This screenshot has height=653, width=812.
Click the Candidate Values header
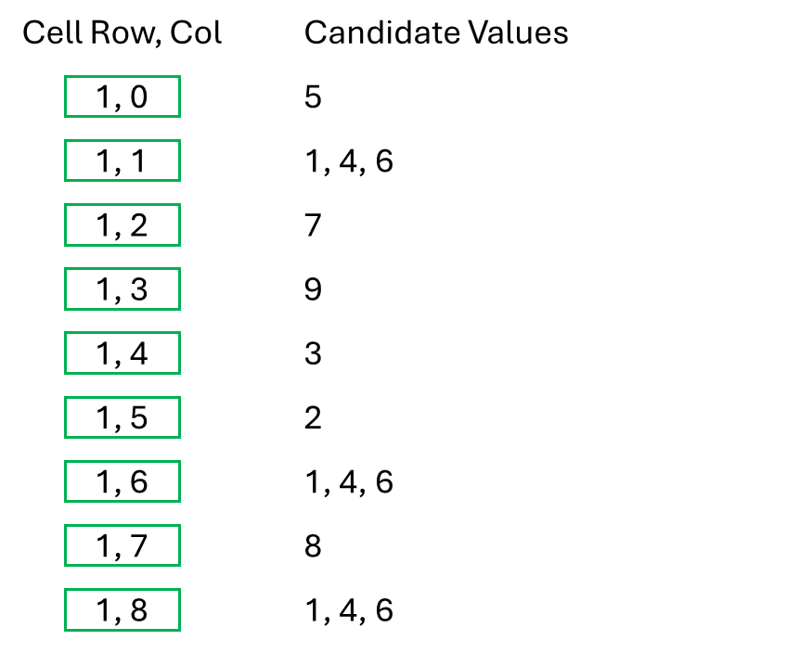(436, 33)
